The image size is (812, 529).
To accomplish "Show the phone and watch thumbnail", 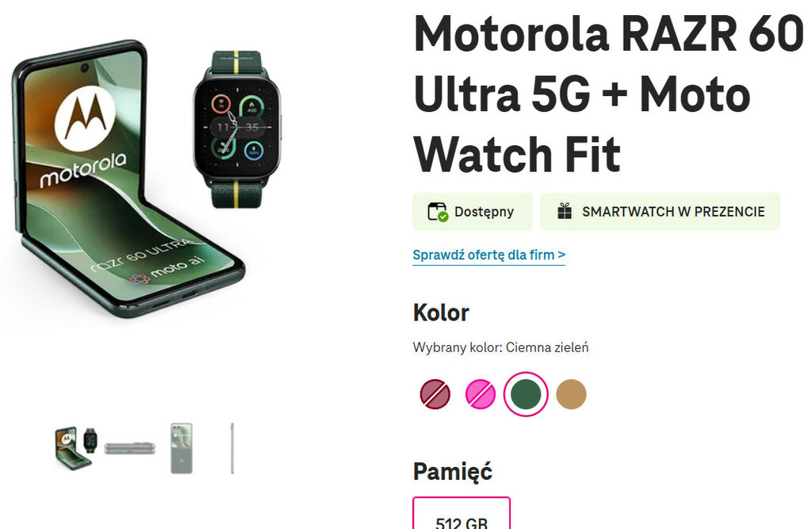I will click(76, 448).
